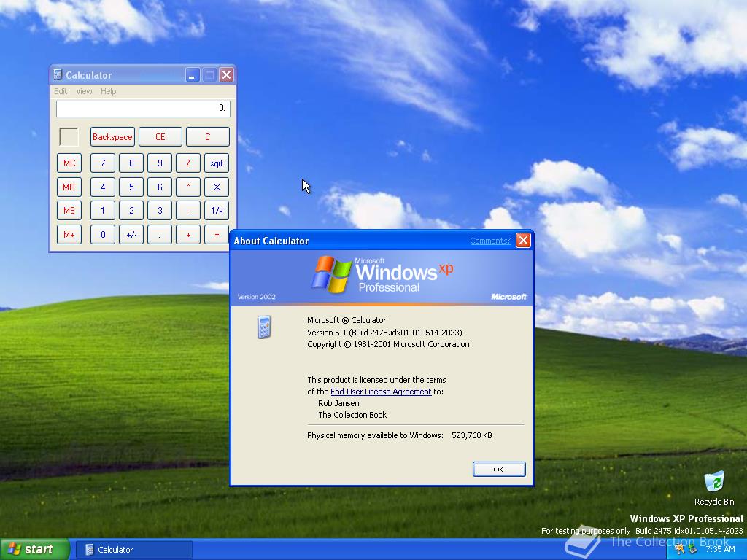Click the memory indicator box in Calculator
Screen dimensions: 747x560
pyautogui.click(x=69, y=136)
